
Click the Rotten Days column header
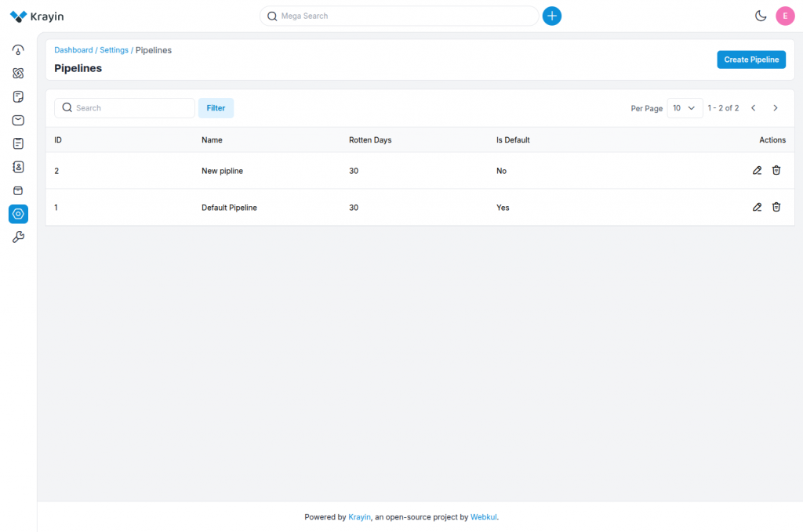pyautogui.click(x=370, y=139)
